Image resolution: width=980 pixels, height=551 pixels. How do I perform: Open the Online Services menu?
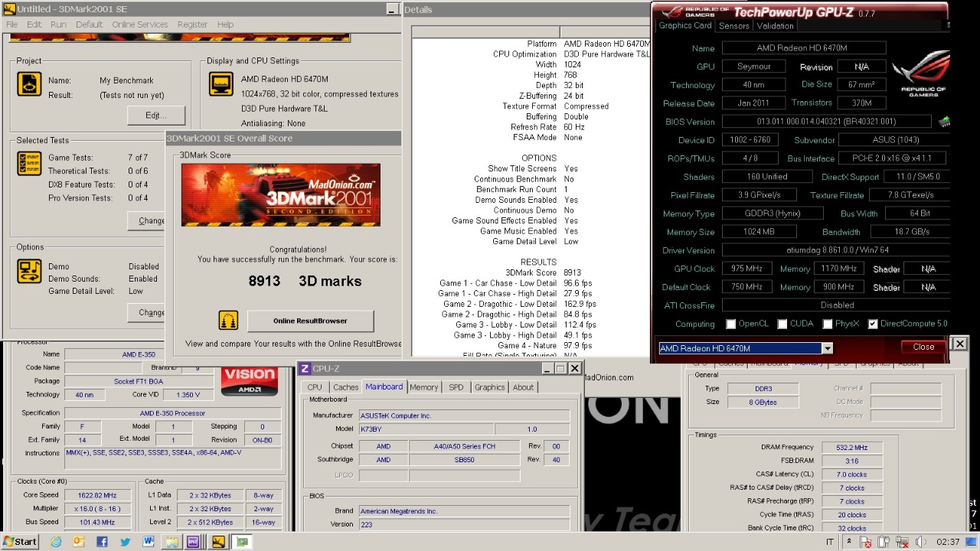140,24
